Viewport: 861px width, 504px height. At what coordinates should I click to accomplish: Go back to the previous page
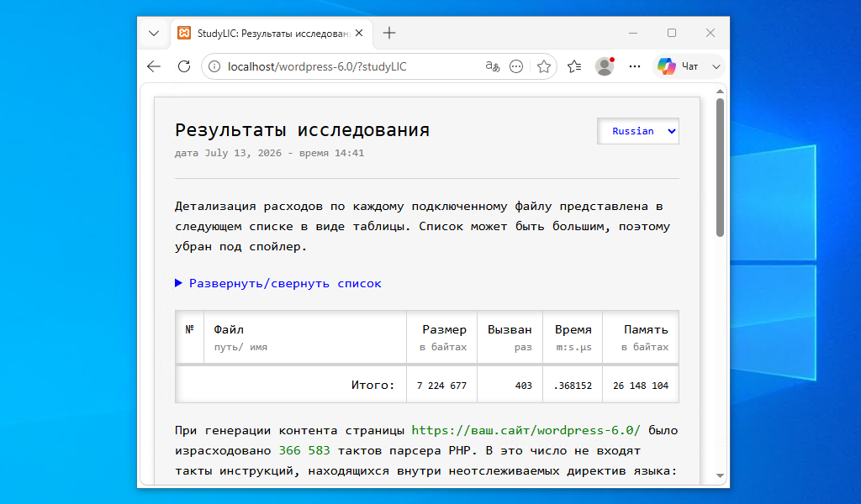(x=154, y=66)
